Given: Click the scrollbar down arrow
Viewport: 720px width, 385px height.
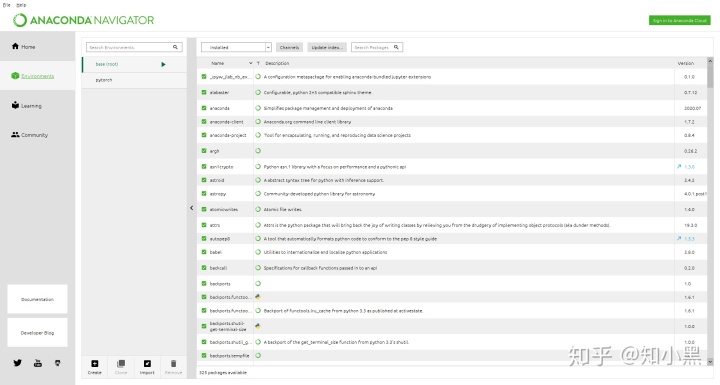Looking at the screenshot, I should 710,362.
